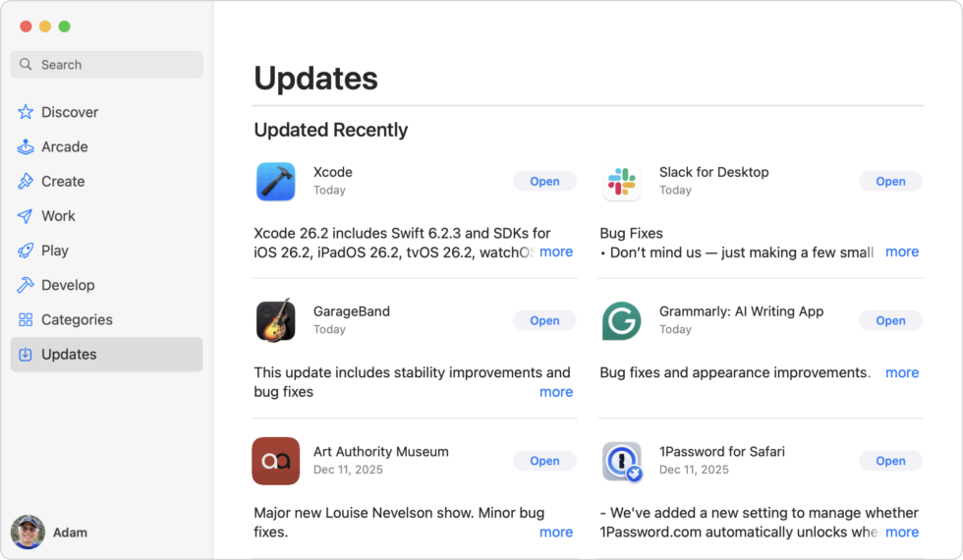Show more of Grammarly's update notes
This screenshot has height=560, width=963.
(902, 372)
